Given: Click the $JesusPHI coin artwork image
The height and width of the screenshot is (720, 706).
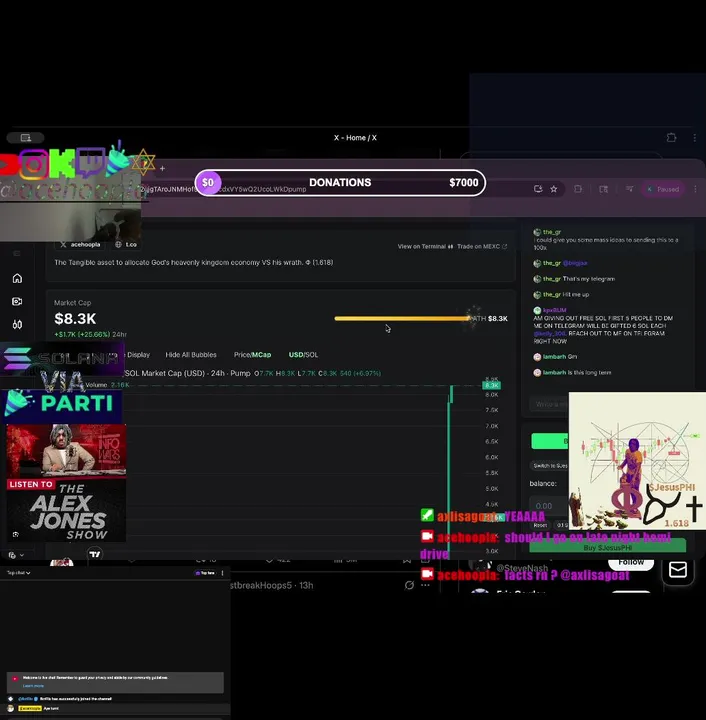Looking at the screenshot, I should point(637,461).
